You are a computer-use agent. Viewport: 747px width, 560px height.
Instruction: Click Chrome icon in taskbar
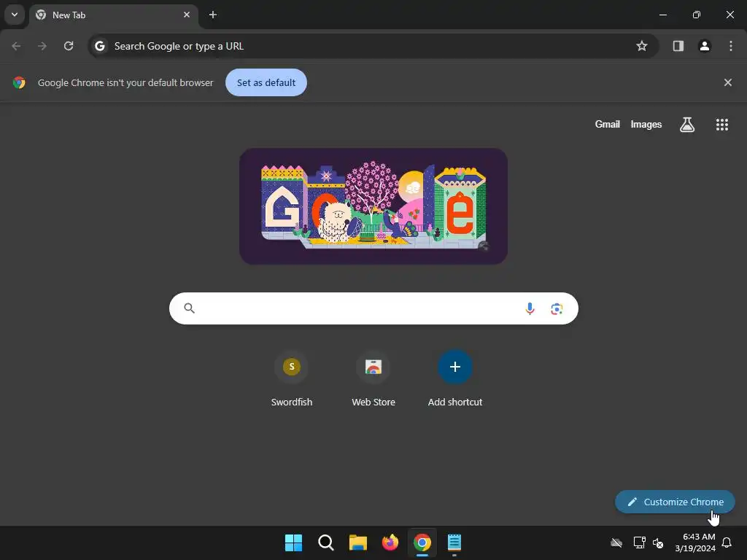coord(422,542)
